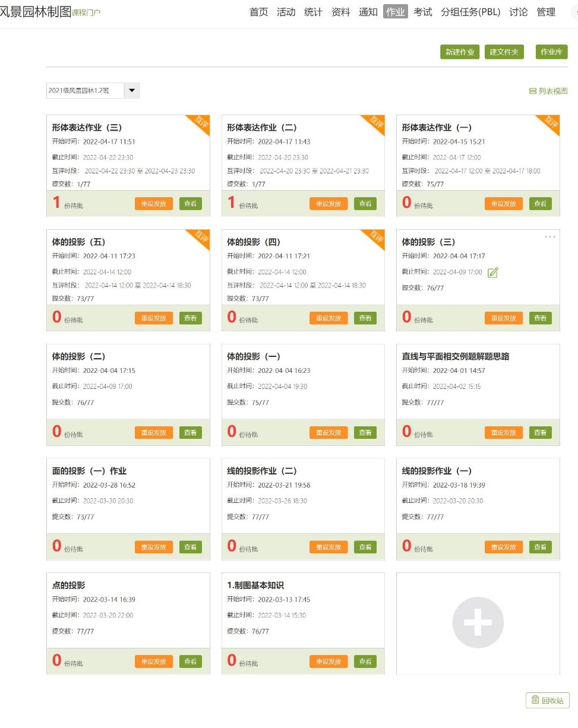Expand the class selector dropdown arrow
The height and width of the screenshot is (728, 578).
(x=132, y=90)
